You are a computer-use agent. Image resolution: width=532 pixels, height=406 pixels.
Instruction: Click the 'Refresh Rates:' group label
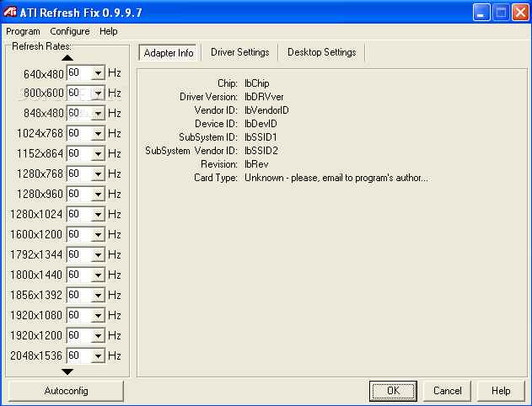click(x=41, y=46)
